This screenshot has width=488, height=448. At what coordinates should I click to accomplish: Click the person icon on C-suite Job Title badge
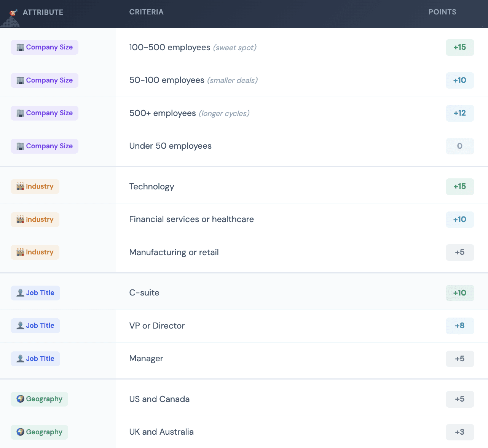pos(21,293)
